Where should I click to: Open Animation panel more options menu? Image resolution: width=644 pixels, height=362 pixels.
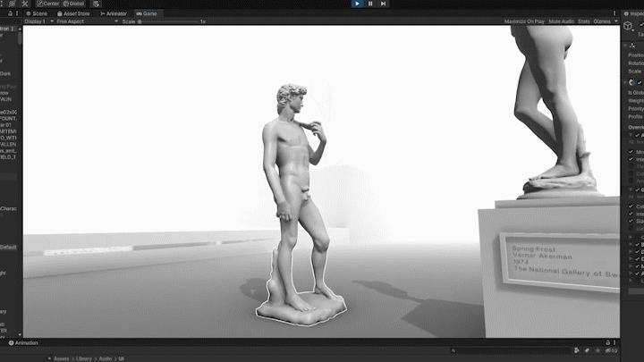coord(614,342)
